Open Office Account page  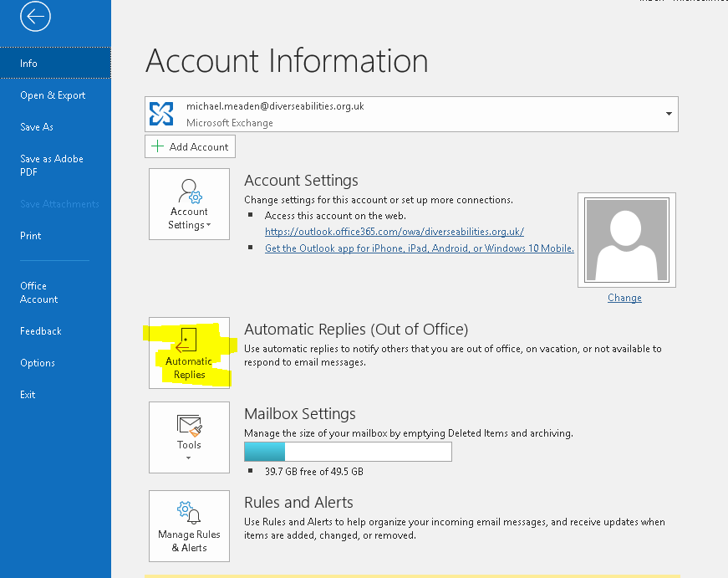click(39, 293)
